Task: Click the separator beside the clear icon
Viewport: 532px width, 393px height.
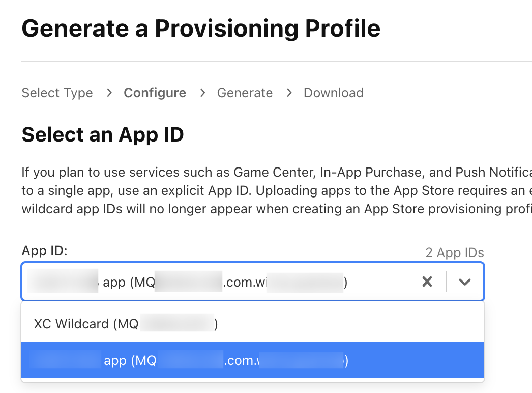Action: [x=446, y=282]
